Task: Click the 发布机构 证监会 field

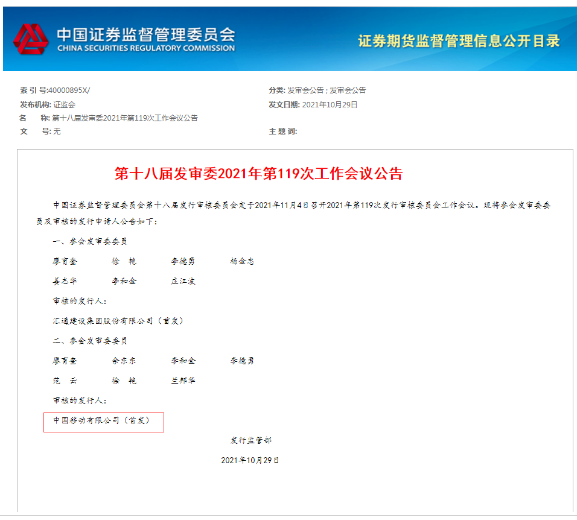Action: click(47, 105)
